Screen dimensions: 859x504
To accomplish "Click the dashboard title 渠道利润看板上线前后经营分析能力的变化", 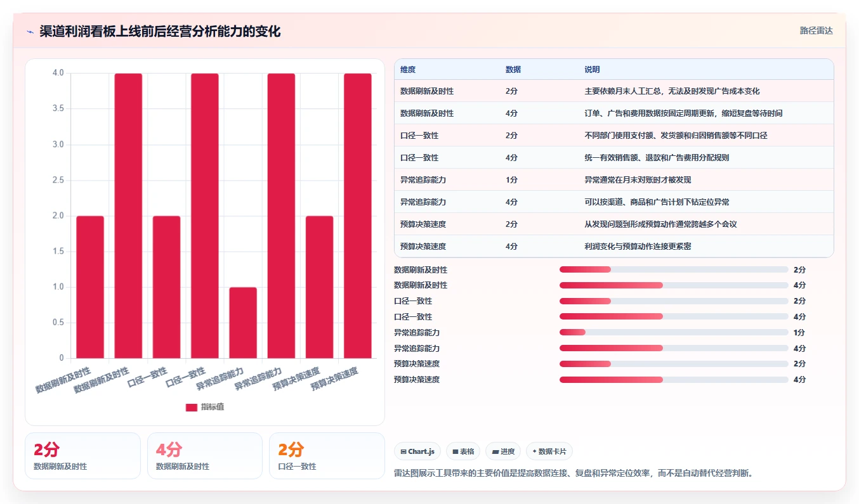I will coord(160,31).
